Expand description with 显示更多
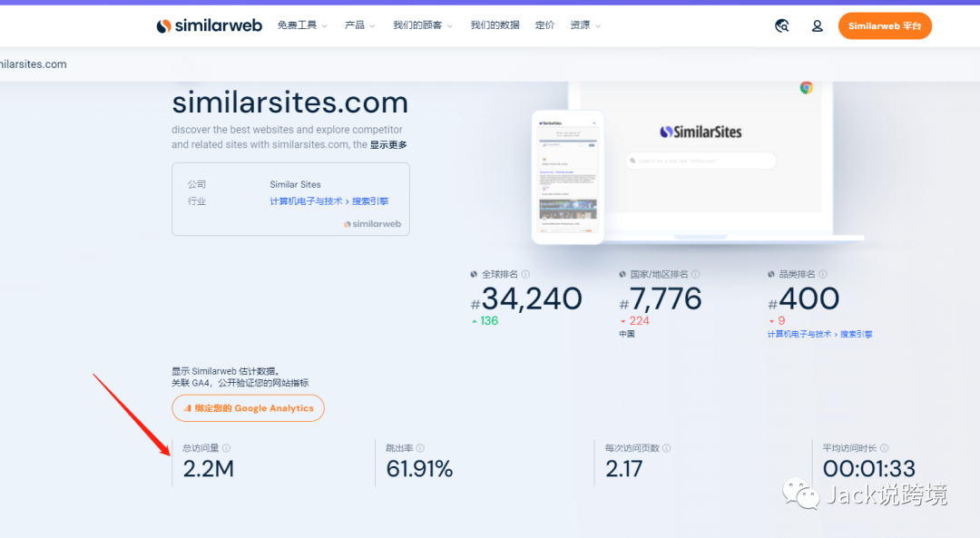The width and height of the screenshot is (980, 538). pos(388,145)
